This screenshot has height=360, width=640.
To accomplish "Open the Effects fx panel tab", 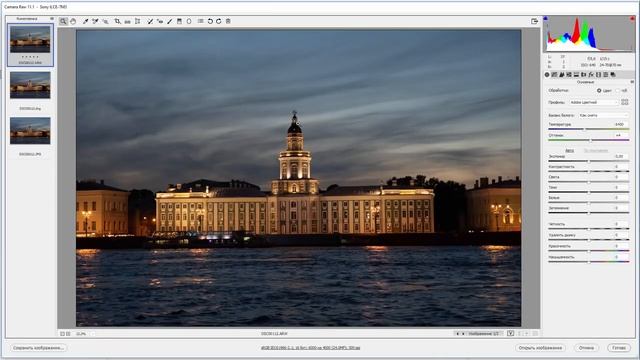I will [x=591, y=75].
